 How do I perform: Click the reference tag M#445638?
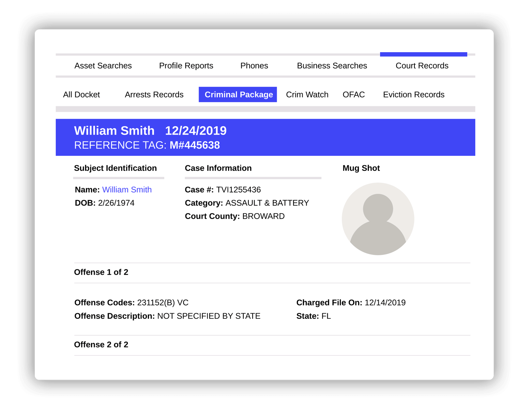point(195,145)
